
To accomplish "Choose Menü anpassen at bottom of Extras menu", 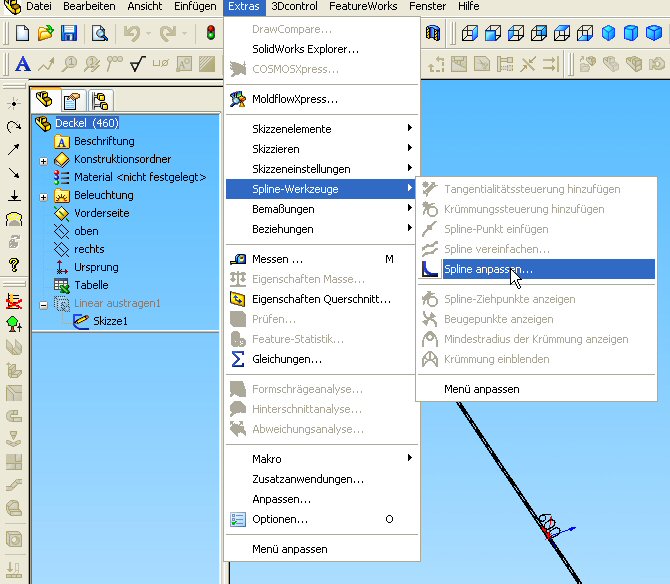I will coord(290,549).
